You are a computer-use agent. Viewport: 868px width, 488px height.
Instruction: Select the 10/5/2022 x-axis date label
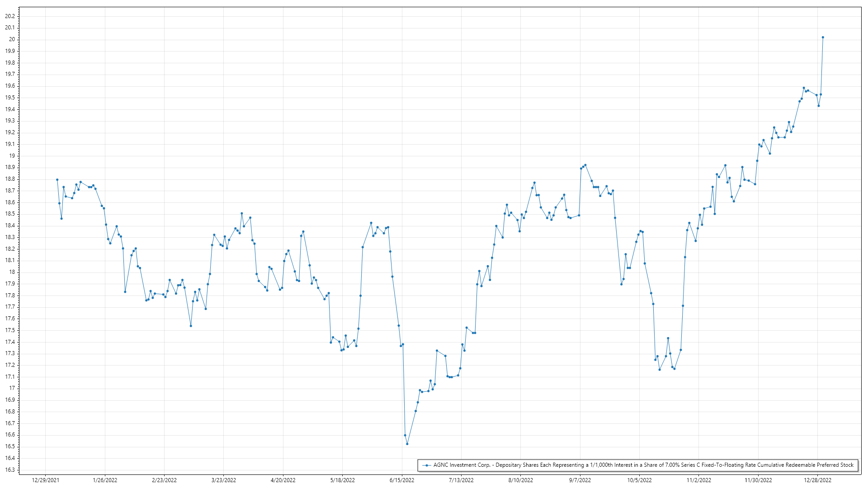(639, 480)
